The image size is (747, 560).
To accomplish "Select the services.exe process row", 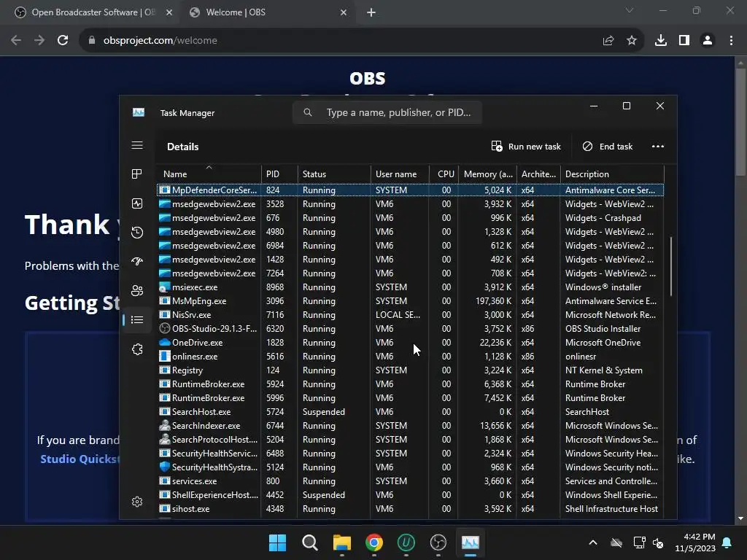I will coord(410,481).
